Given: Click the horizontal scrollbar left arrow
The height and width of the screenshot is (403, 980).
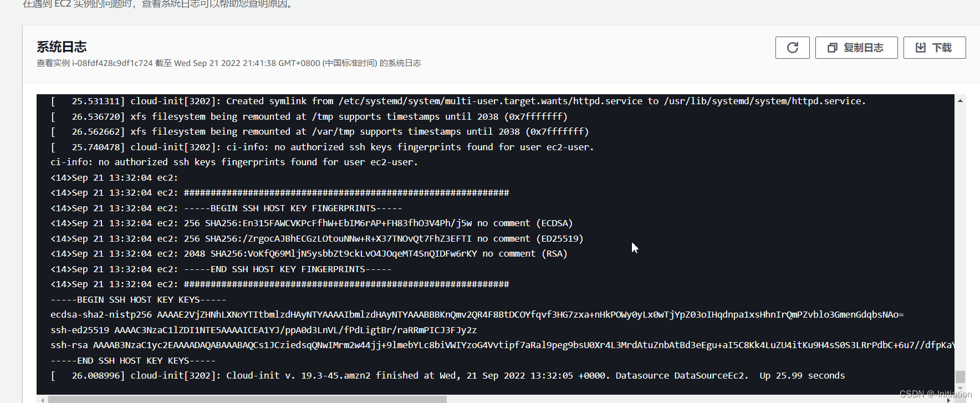Looking at the screenshot, I should [x=42, y=399].
